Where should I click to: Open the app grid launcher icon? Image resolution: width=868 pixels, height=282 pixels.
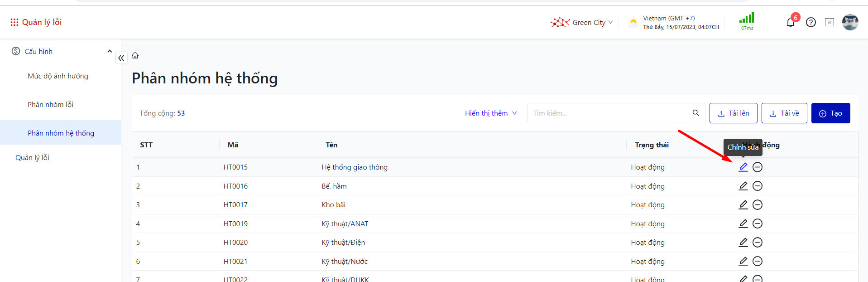pyautogui.click(x=14, y=22)
